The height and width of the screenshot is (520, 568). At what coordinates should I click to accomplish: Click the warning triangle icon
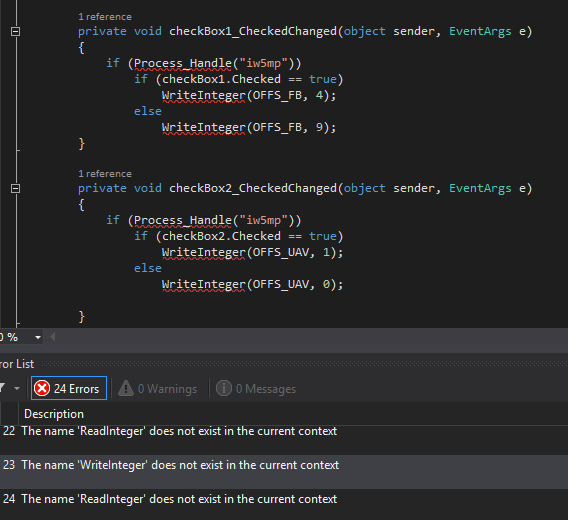(126, 388)
